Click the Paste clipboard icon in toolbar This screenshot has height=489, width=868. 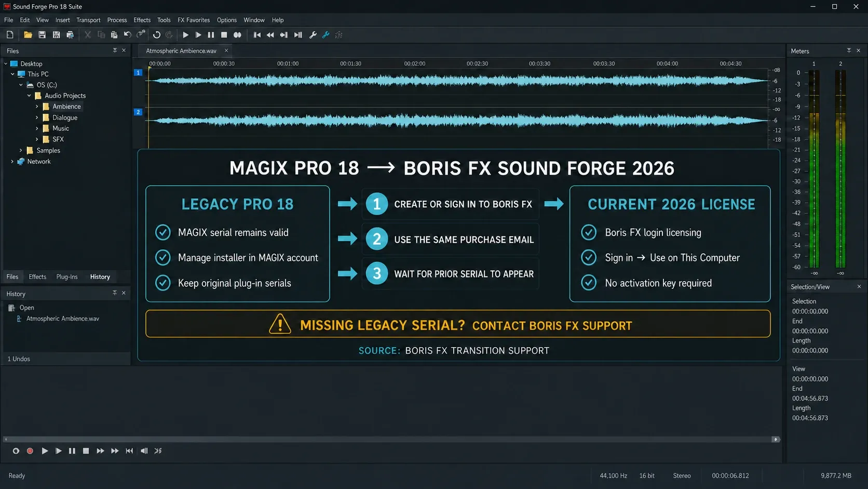click(114, 35)
